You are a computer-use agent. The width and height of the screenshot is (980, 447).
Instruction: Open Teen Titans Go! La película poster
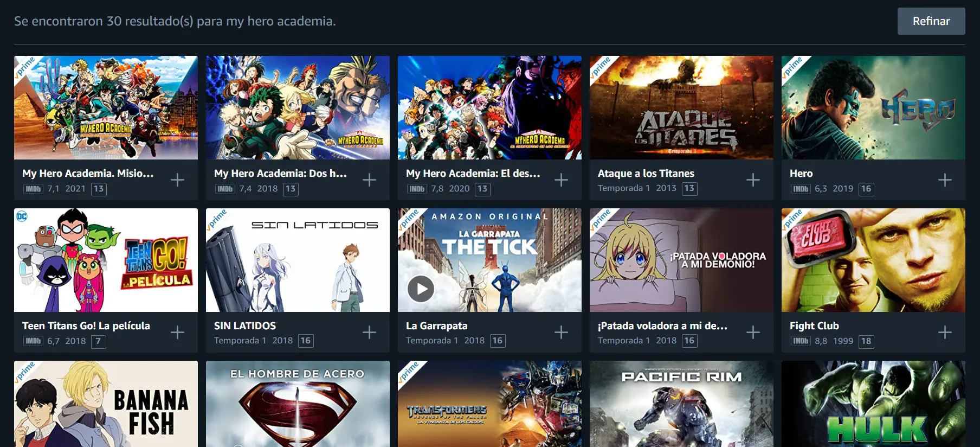tap(106, 260)
